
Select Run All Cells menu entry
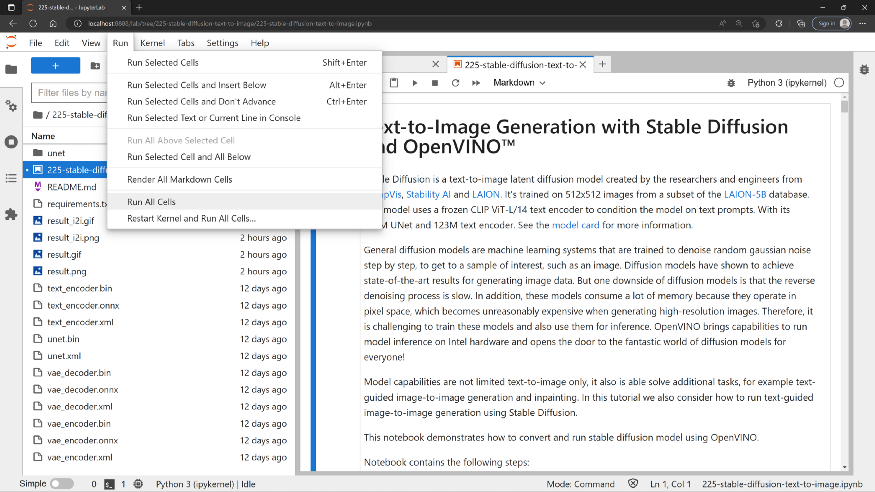pyautogui.click(x=151, y=202)
